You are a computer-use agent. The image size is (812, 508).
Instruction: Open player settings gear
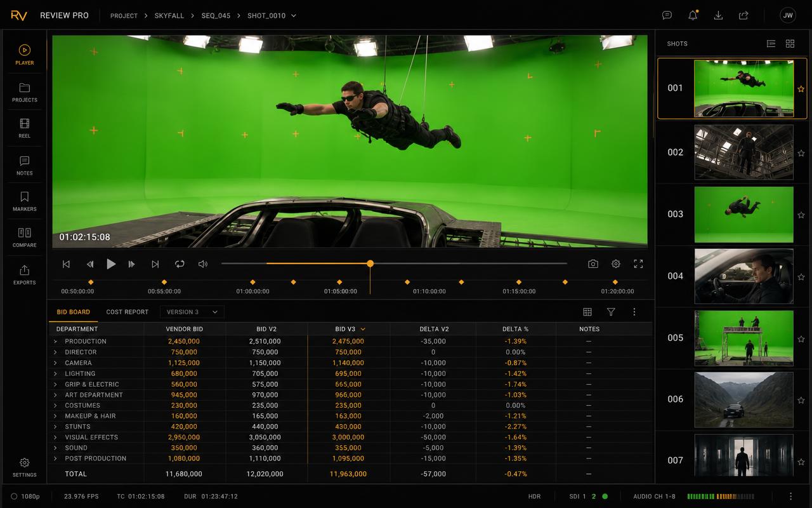615,264
